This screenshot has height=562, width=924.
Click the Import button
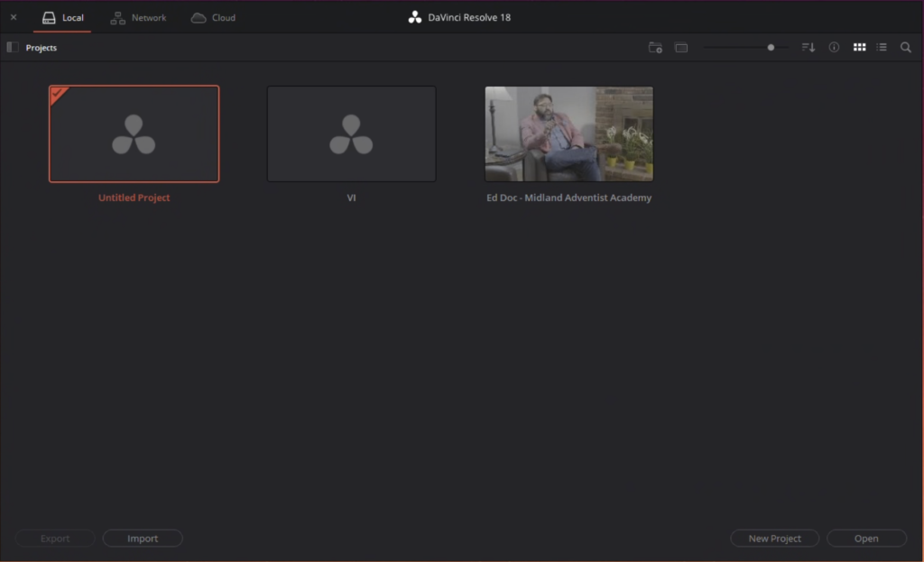pyautogui.click(x=143, y=539)
